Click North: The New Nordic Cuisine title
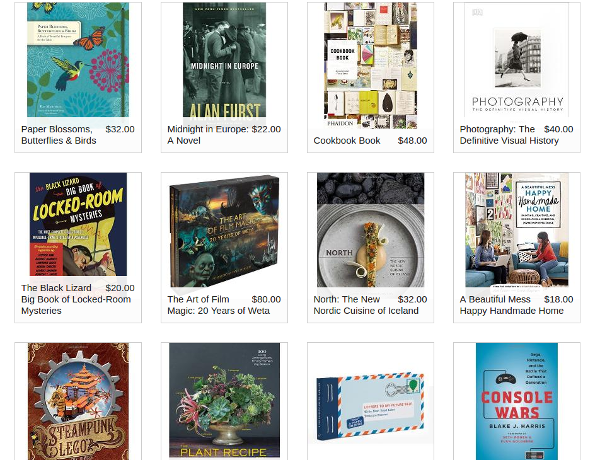 366,305
